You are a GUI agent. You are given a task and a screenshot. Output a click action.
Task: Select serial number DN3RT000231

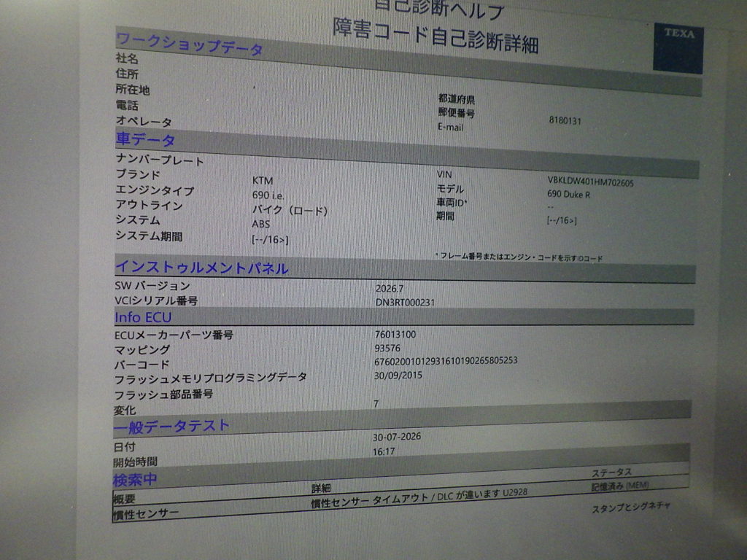[405, 302]
